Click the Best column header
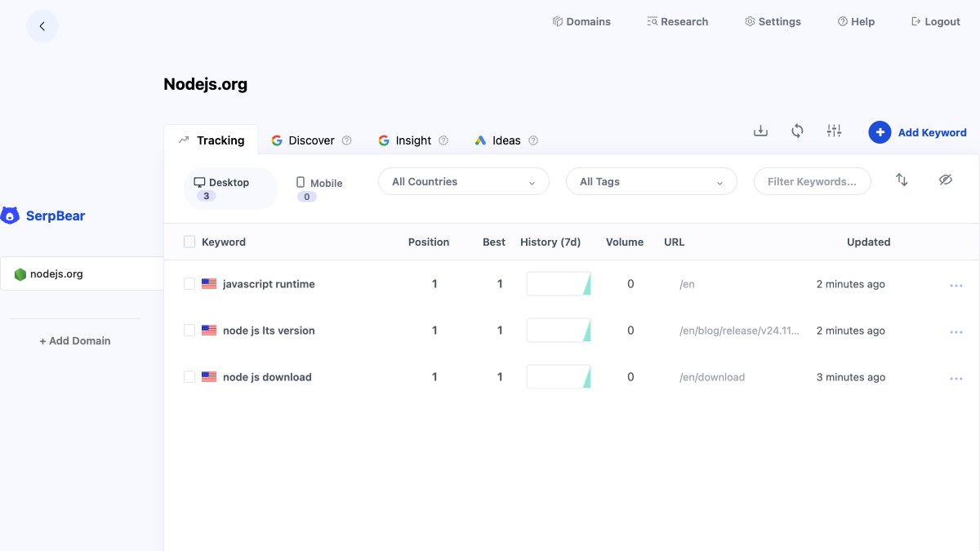The width and height of the screenshot is (980, 551). pyautogui.click(x=494, y=242)
